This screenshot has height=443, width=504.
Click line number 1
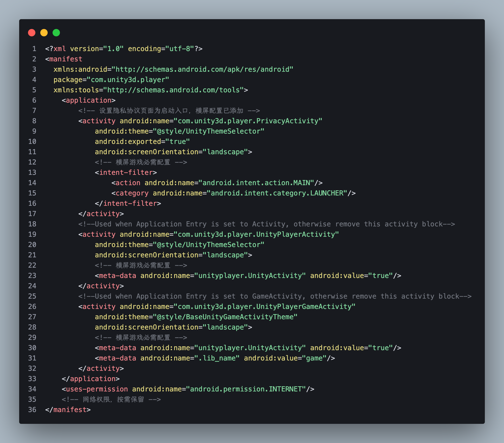click(x=34, y=49)
